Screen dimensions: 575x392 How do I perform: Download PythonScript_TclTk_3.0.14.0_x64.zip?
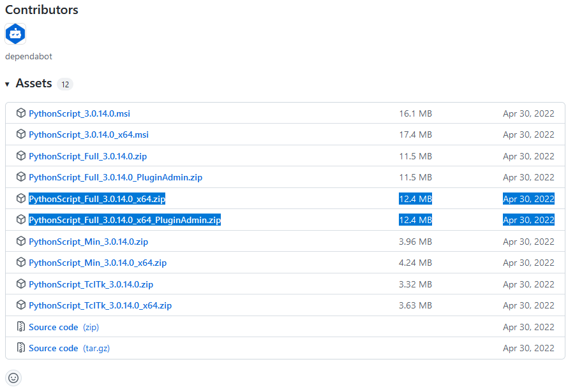coord(100,305)
